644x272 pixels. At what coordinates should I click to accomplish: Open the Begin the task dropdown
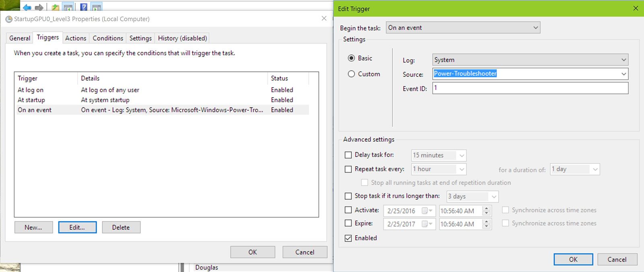463,28
